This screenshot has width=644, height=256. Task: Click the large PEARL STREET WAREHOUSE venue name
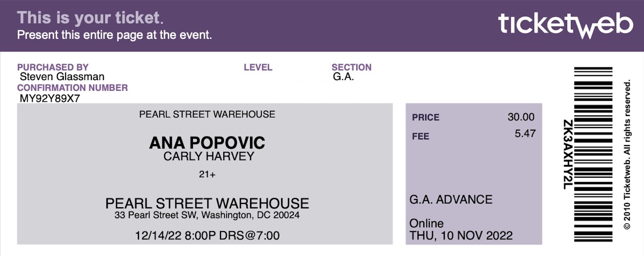tap(207, 204)
